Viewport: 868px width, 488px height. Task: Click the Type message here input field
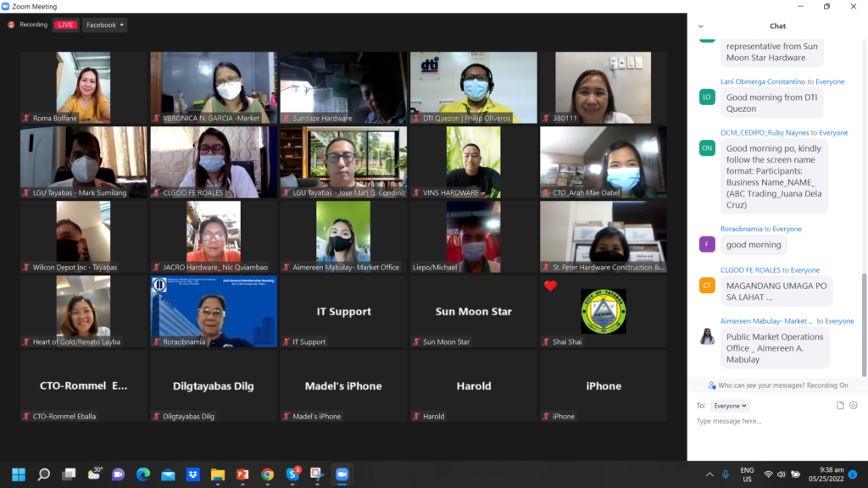[763, 421]
